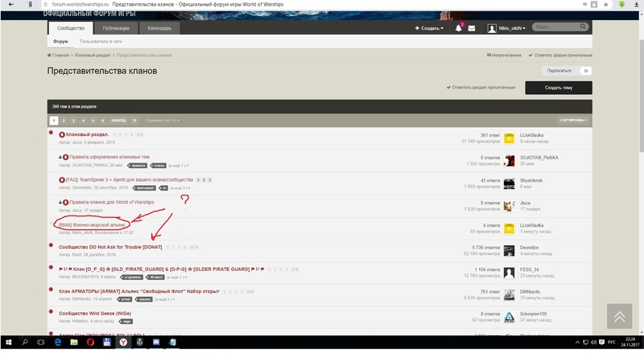Open Пользователи в сети sub-tab
The width and height of the screenshot is (644, 362).
(x=101, y=42)
